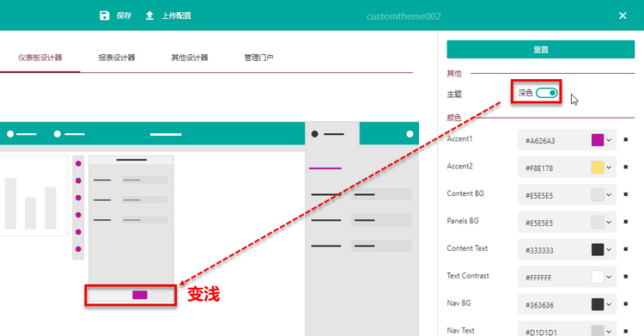Screen dimensions: 644x336
Task: Click the reset square beside Content BG
Action: [625, 194]
